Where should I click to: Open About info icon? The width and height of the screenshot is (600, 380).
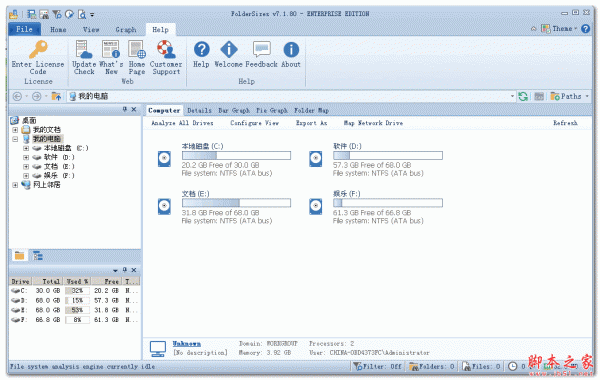click(x=291, y=50)
